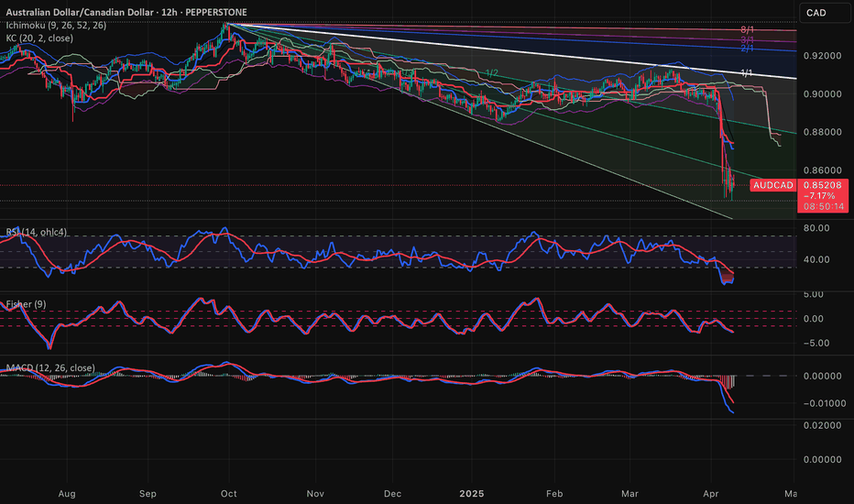The image size is (854, 504).
Task: Click the 0.90000 price axis label
Action: [x=823, y=93]
